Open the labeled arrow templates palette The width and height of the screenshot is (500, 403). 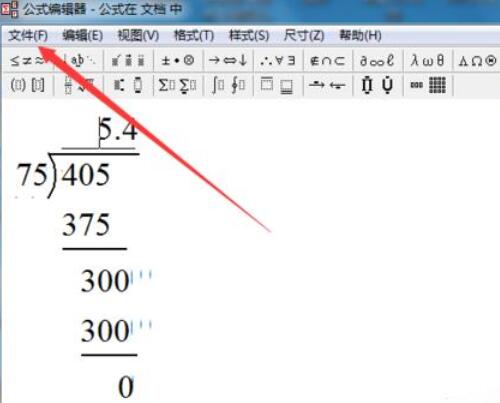point(328,85)
